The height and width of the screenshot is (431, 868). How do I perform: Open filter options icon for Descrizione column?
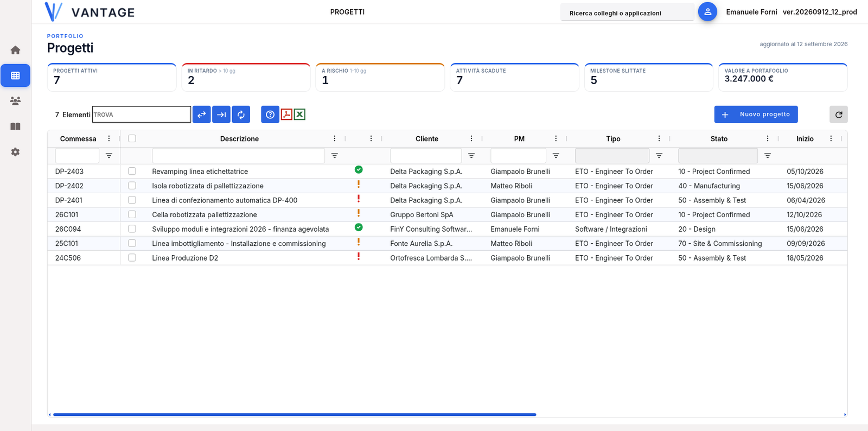point(335,156)
